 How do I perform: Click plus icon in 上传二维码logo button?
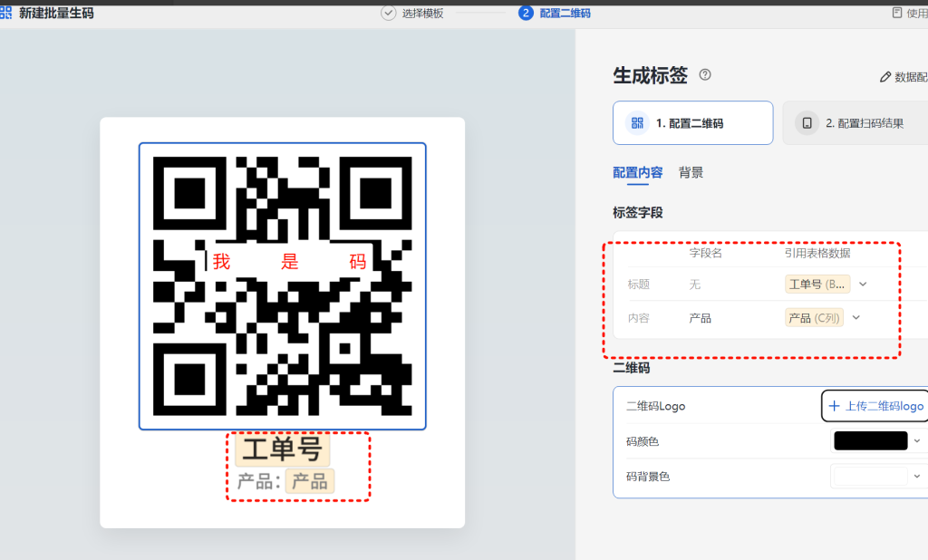pyautogui.click(x=834, y=405)
